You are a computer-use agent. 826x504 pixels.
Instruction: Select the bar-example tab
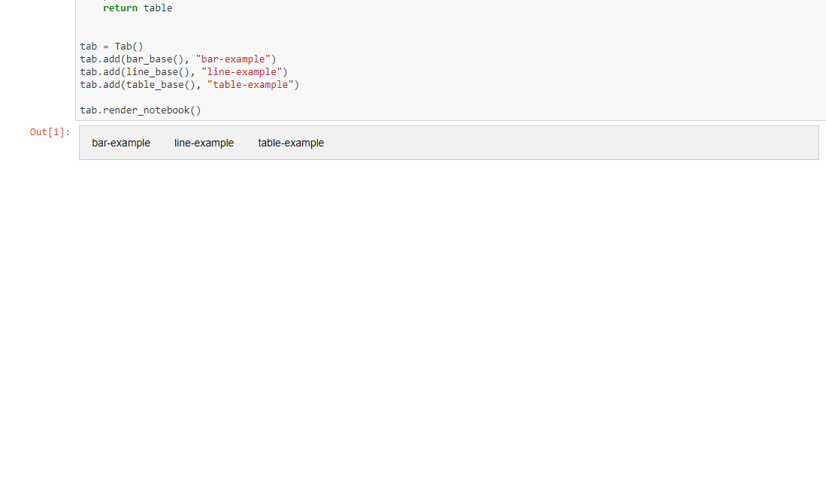click(x=121, y=143)
